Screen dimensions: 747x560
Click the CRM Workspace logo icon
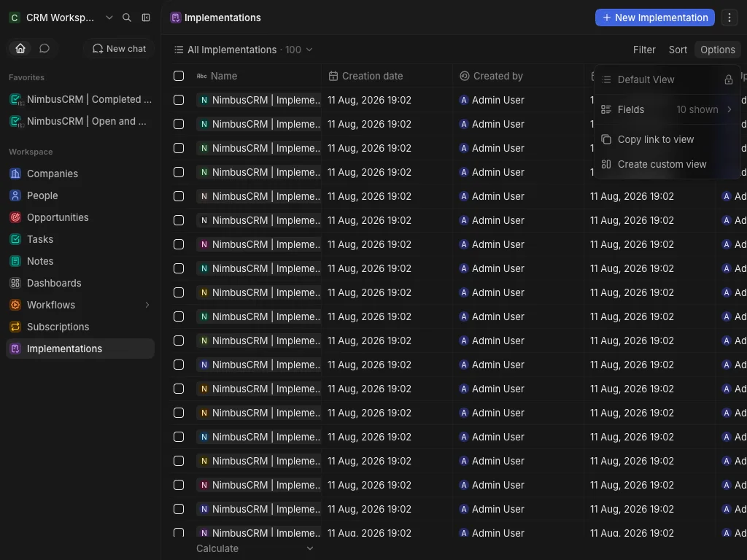[15, 17]
